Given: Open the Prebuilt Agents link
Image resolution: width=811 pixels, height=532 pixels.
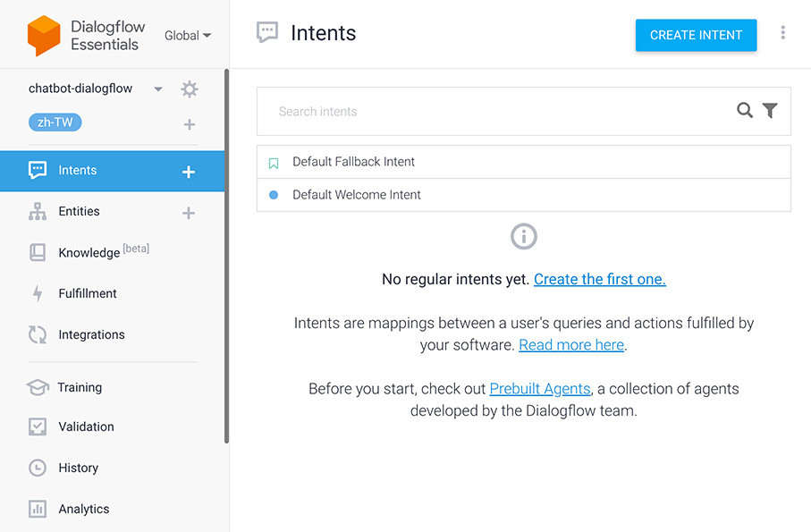Looking at the screenshot, I should pyautogui.click(x=540, y=389).
